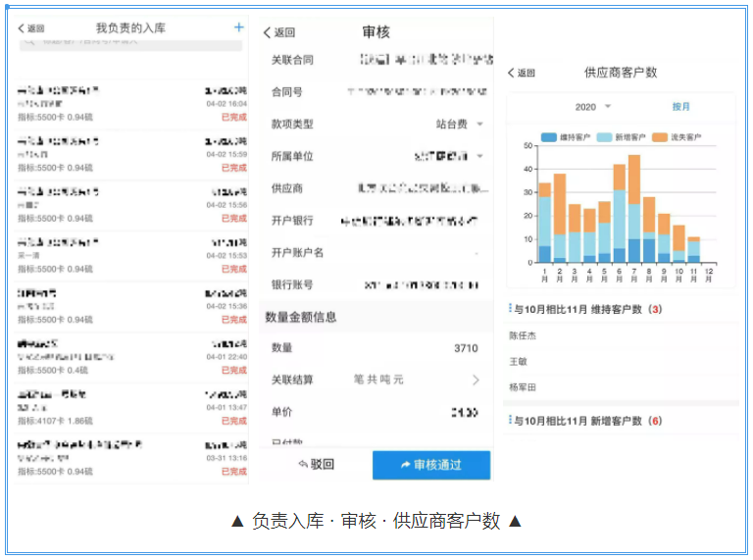The width and height of the screenshot is (753, 560).
Task: Open the 2020 year dropdown
Action: [x=592, y=106]
